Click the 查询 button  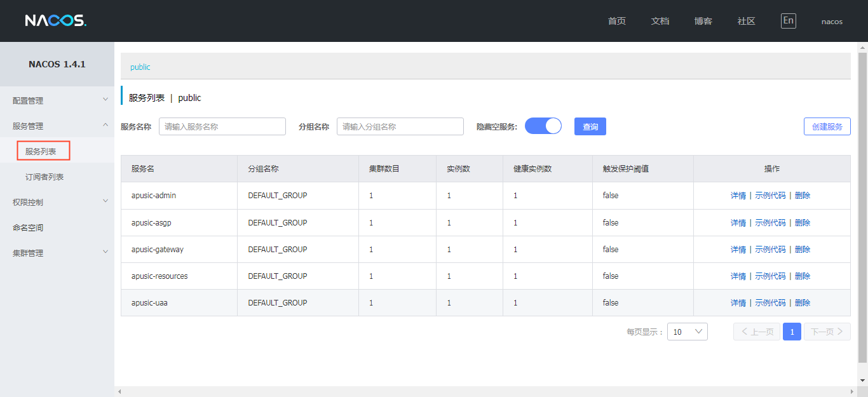click(590, 126)
